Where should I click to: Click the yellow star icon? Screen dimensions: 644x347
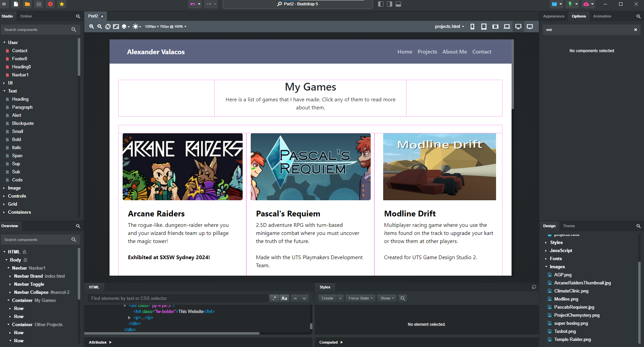pyautogui.click(x=62, y=4)
